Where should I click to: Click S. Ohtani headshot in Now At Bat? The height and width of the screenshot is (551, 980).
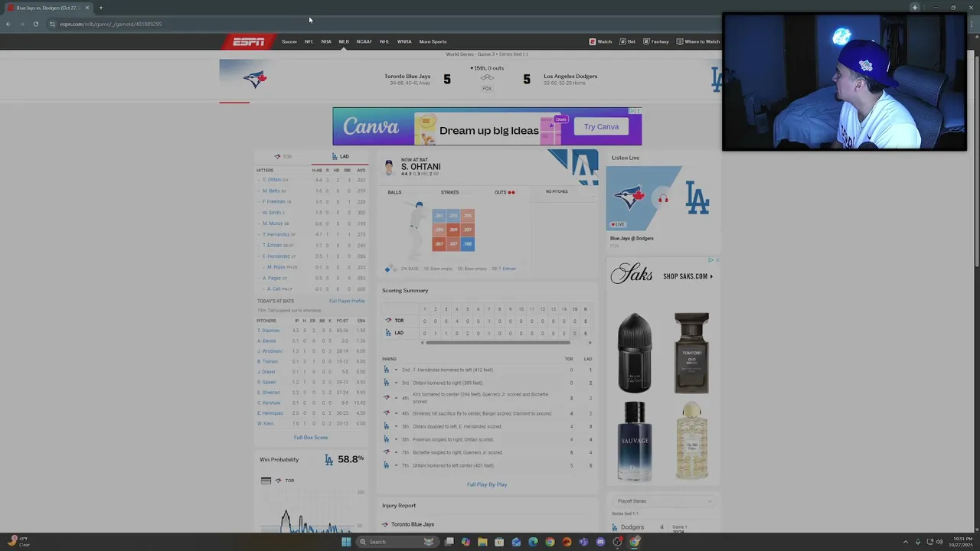point(389,168)
